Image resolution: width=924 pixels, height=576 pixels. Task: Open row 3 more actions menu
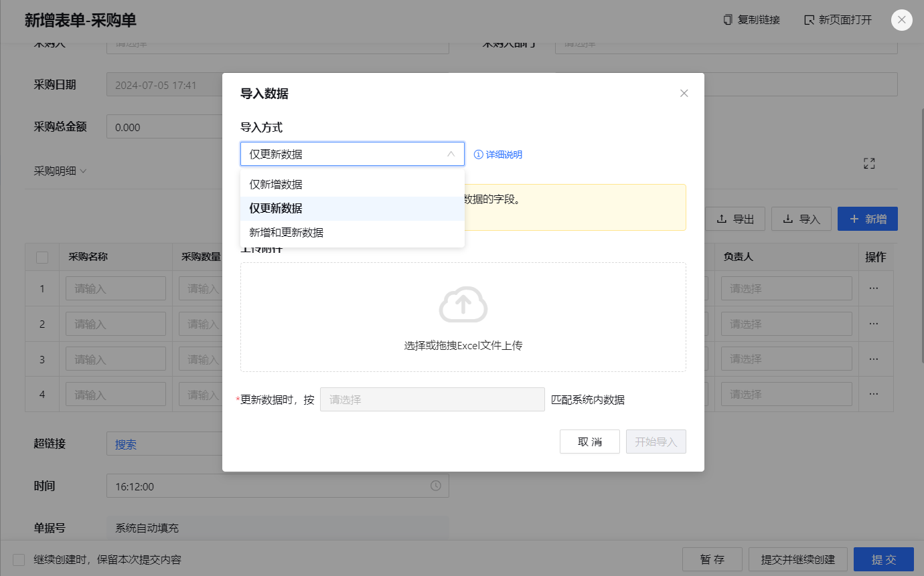click(x=873, y=359)
